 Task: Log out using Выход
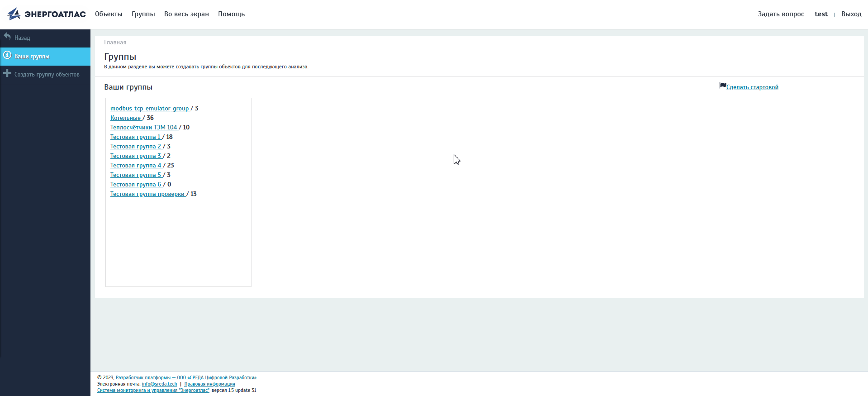pos(851,14)
